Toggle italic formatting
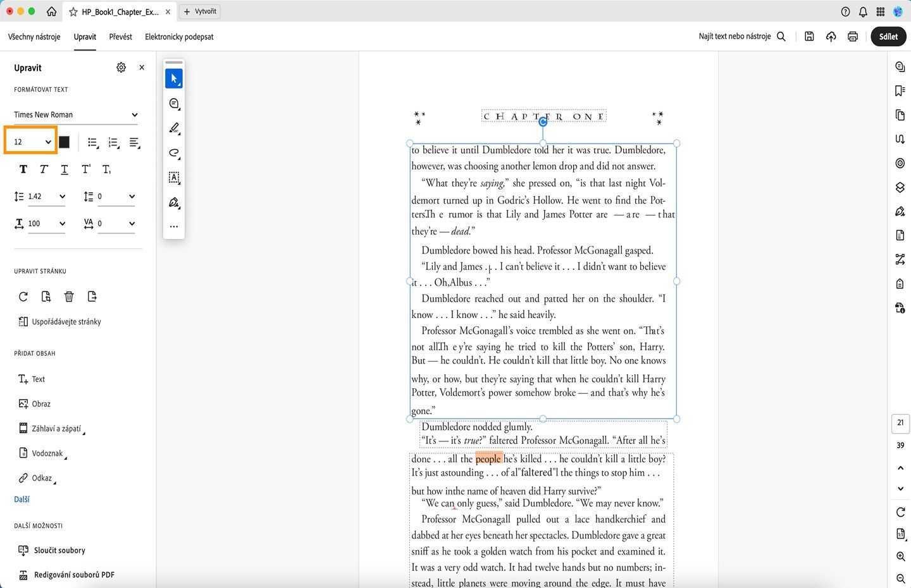 tap(43, 169)
